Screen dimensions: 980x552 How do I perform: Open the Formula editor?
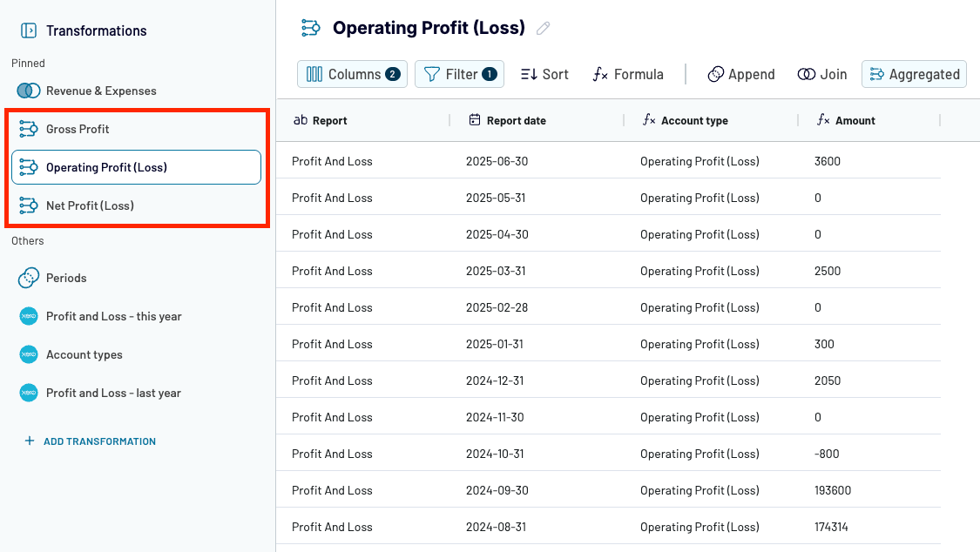(x=628, y=74)
